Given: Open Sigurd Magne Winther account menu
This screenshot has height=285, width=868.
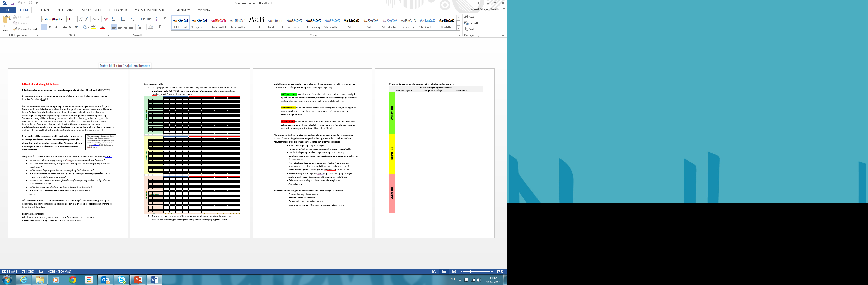Looking at the screenshot, I should 487,9.
